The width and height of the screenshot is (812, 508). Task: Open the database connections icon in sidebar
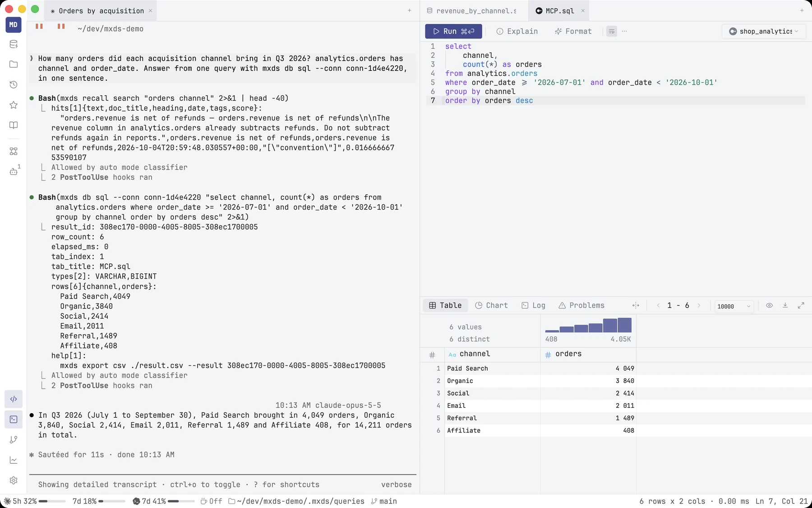14,44
